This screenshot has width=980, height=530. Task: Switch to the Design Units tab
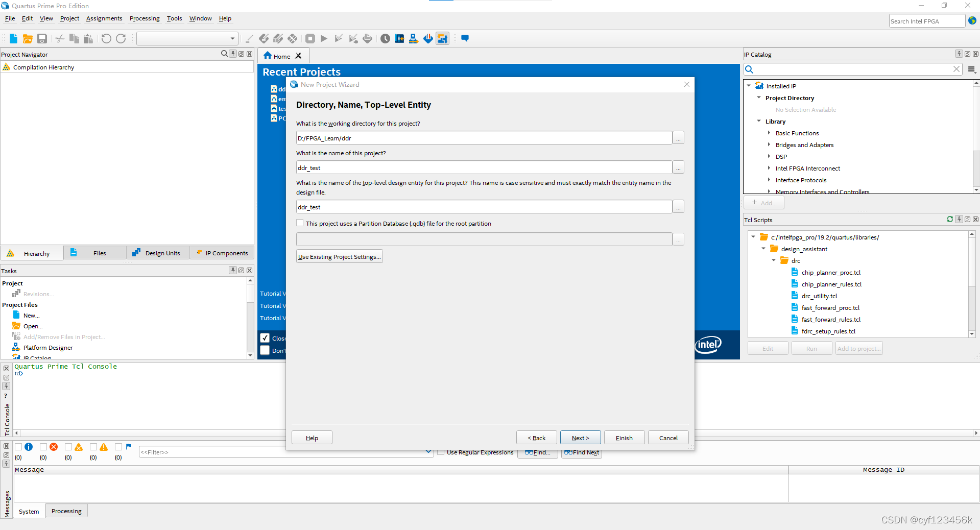click(158, 253)
